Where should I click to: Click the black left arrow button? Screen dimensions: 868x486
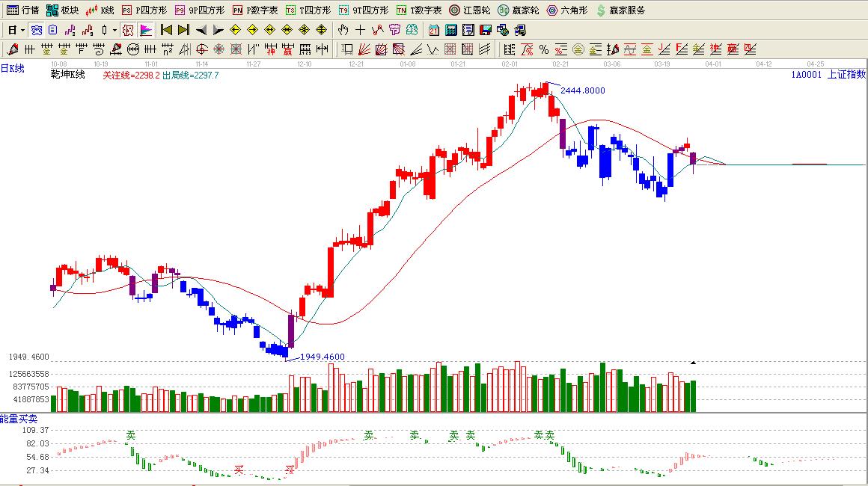pyautogui.click(x=201, y=30)
